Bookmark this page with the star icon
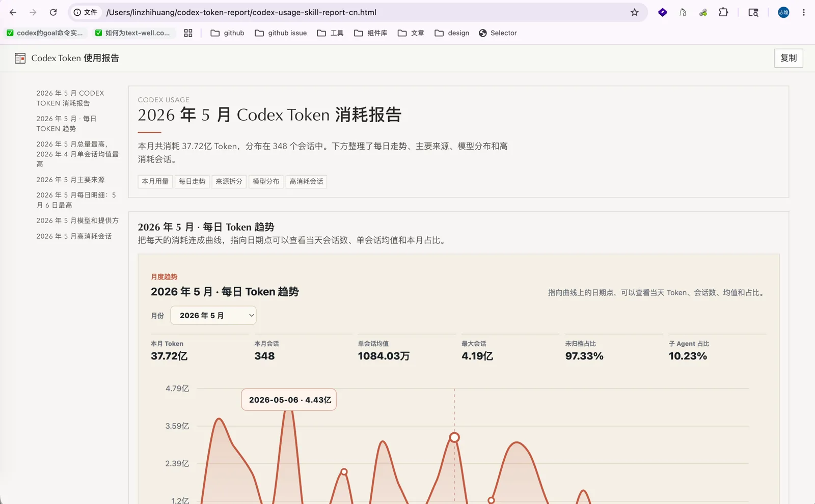 [634, 12]
